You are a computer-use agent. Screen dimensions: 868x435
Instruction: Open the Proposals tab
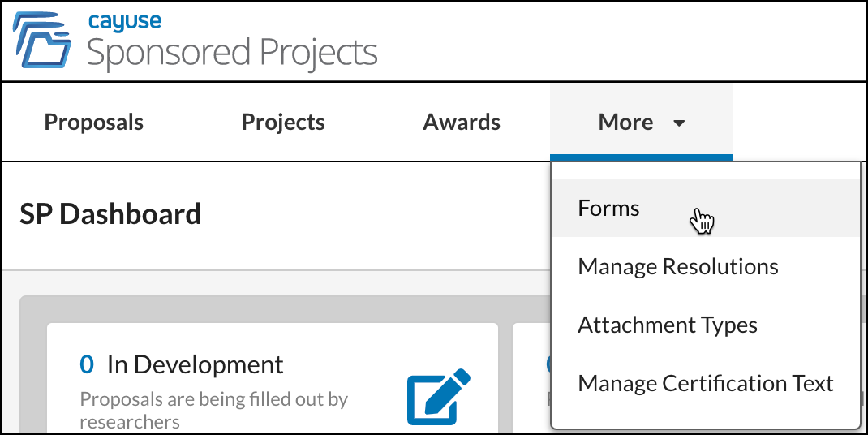(93, 122)
